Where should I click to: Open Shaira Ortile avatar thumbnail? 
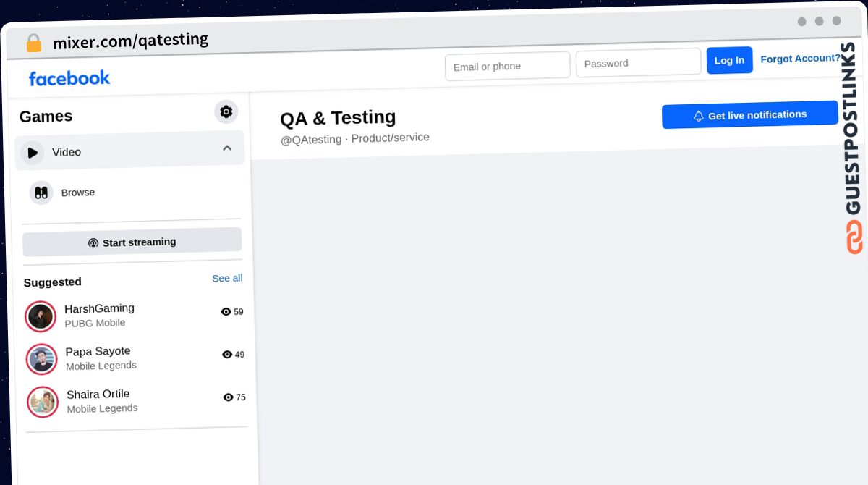pos(43,402)
